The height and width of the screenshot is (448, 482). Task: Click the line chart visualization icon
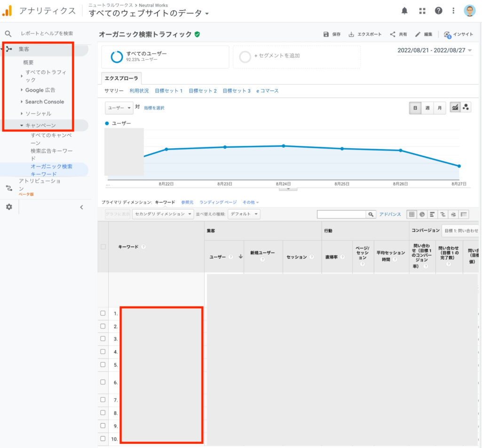tap(455, 108)
